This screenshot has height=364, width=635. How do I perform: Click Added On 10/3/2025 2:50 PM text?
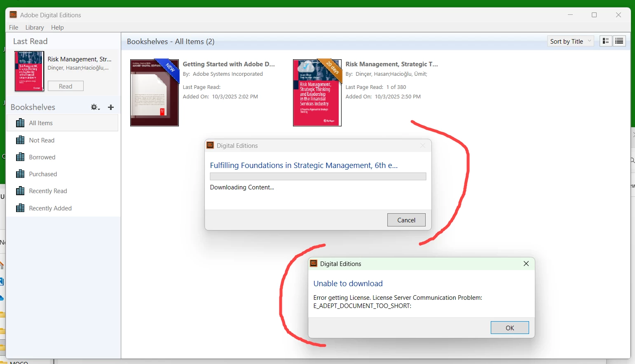click(x=383, y=97)
